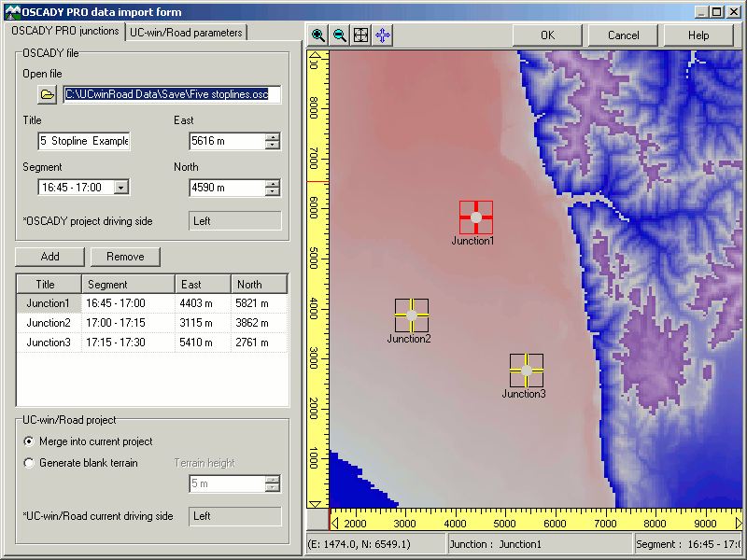747x560 pixels.
Task: Increase the North value with up spinner
Action: [273, 184]
